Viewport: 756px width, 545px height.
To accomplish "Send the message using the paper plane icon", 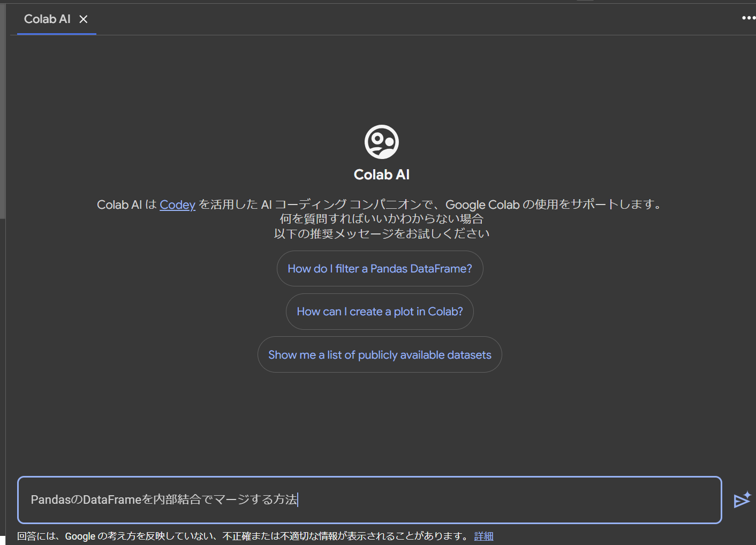I will click(x=742, y=499).
